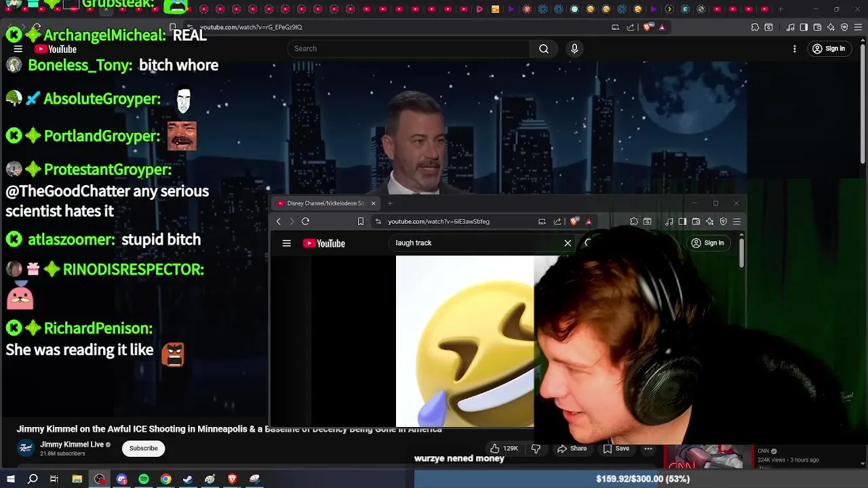Viewport: 868px width, 488px height.
Task: Open Google Chrome from taskbar
Action: point(165,479)
